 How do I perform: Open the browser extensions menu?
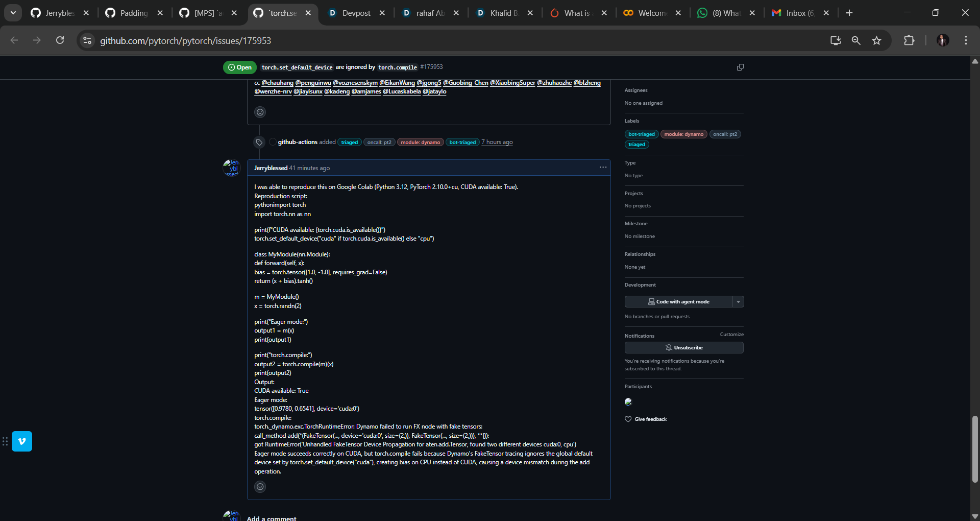(x=909, y=40)
